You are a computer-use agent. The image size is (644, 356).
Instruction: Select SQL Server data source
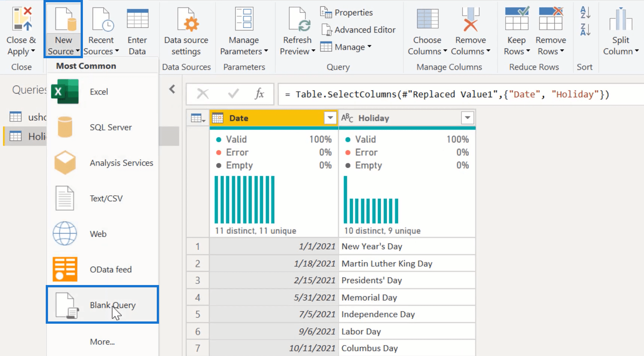pos(102,127)
